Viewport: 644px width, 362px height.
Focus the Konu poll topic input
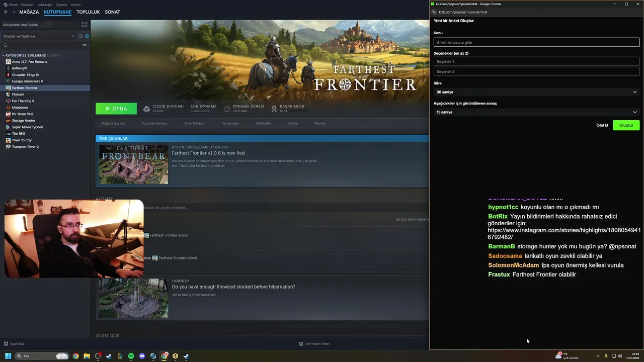pyautogui.click(x=536, y=43)
